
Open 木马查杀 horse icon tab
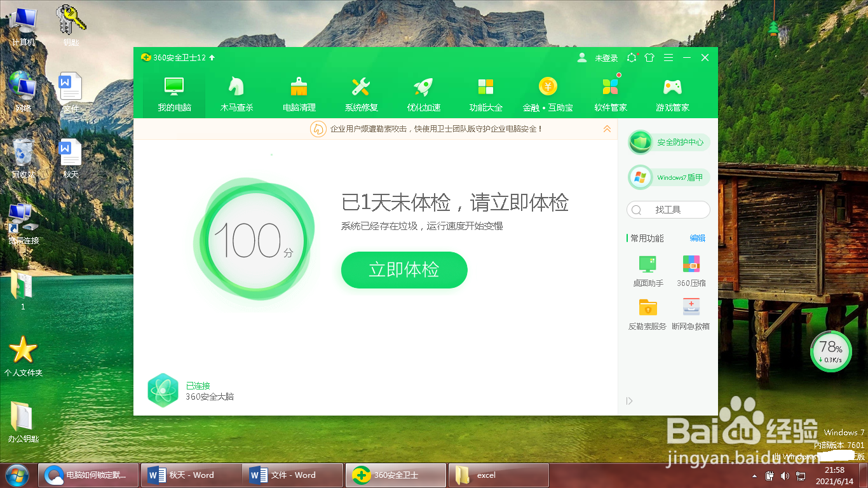coord(236,93)
